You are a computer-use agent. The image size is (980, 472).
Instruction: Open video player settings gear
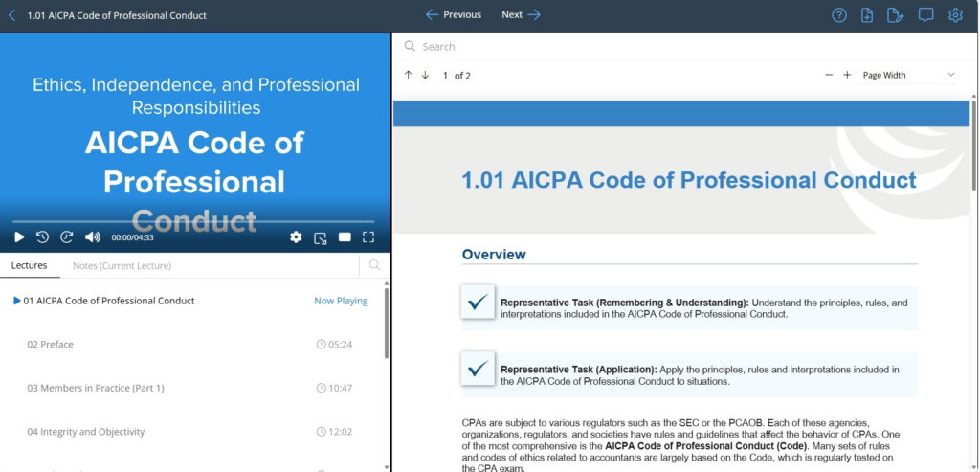[x=296, y=237]
